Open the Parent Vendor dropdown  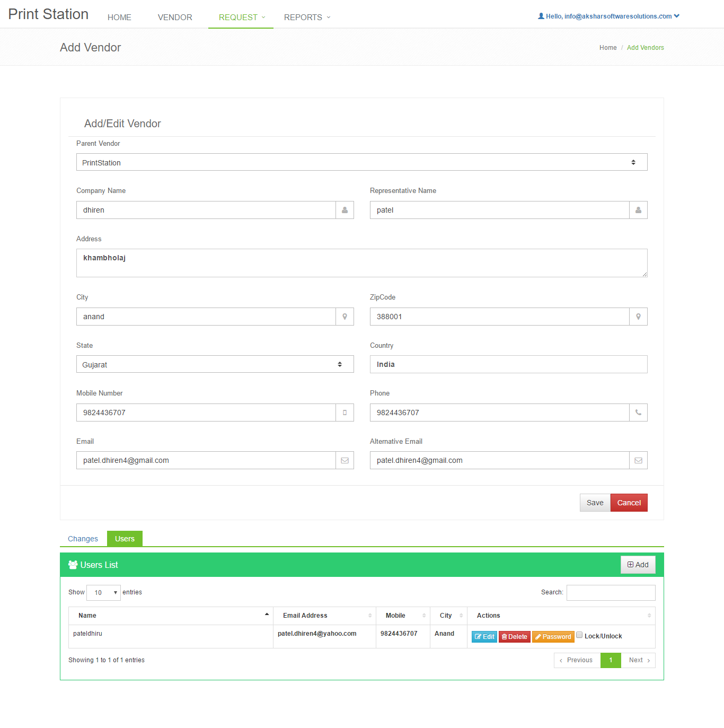361,162
